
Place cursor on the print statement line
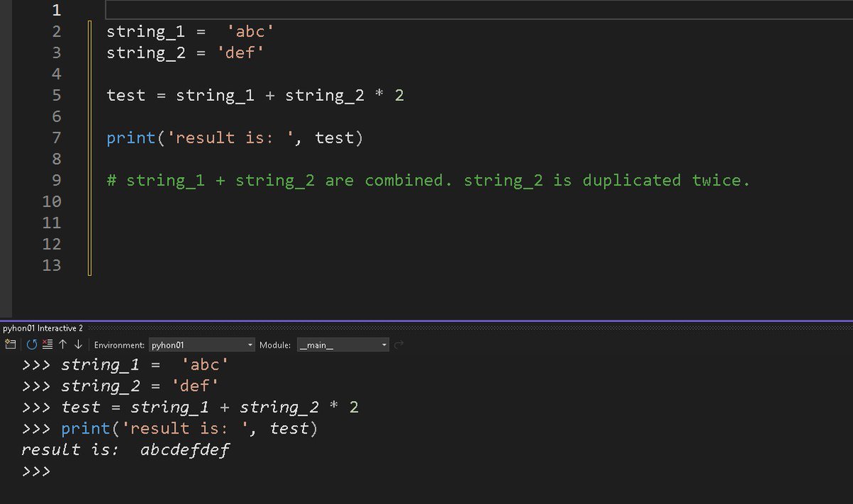pos(235,137)
